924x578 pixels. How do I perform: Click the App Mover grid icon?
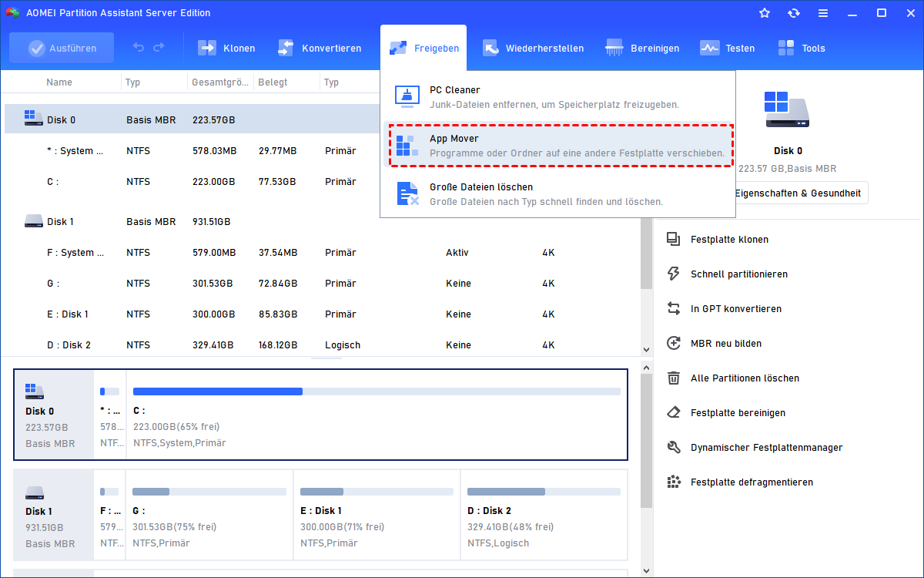[407, 146]
